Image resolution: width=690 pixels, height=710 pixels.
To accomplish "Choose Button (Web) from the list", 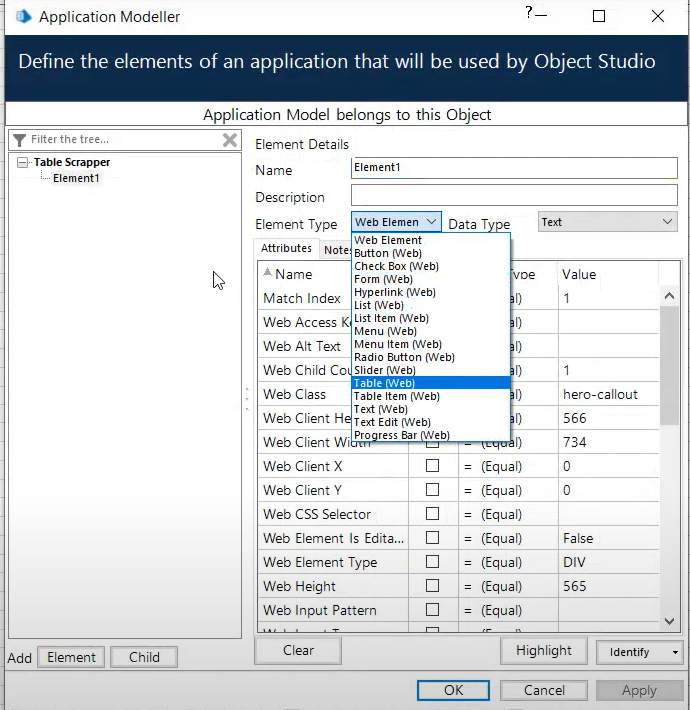I will [x=431, y=253].
